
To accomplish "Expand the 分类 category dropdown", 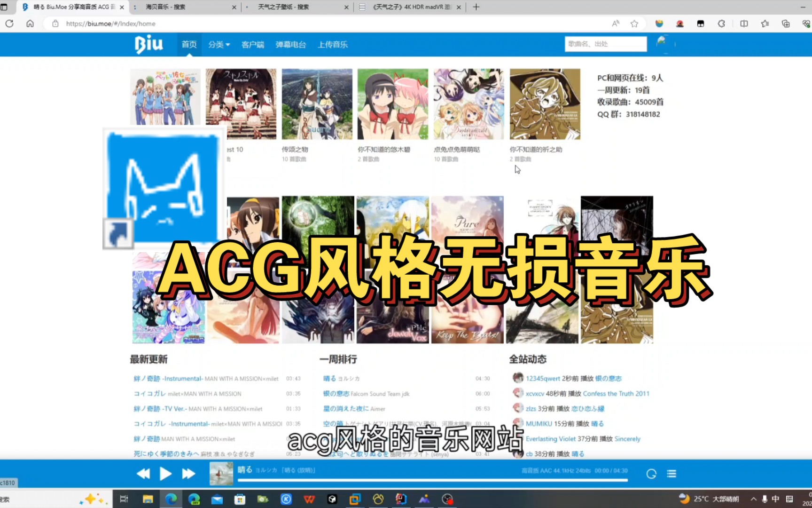I will (x=219, y=44).
